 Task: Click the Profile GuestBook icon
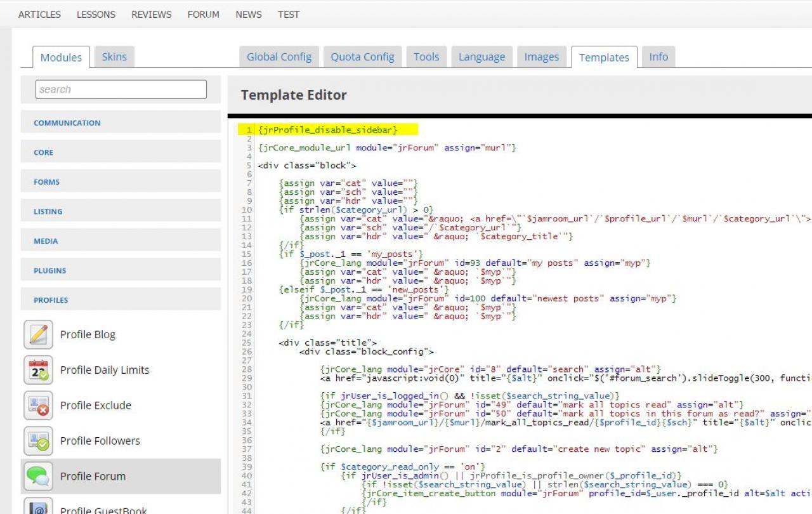point(38,507)
